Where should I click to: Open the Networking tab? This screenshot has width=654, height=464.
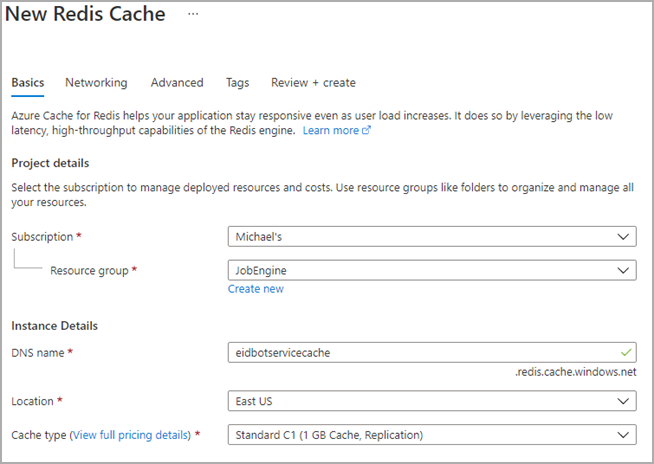click(x=96, y=83)
